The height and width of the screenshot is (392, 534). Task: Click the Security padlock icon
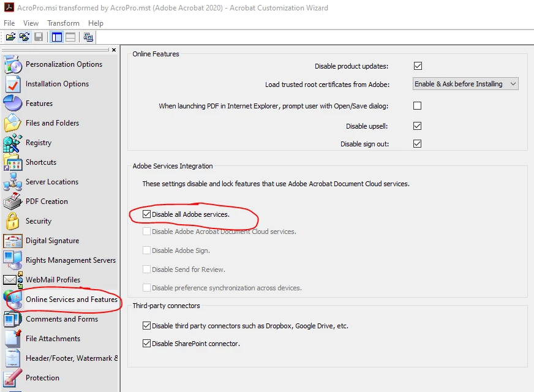13,221
